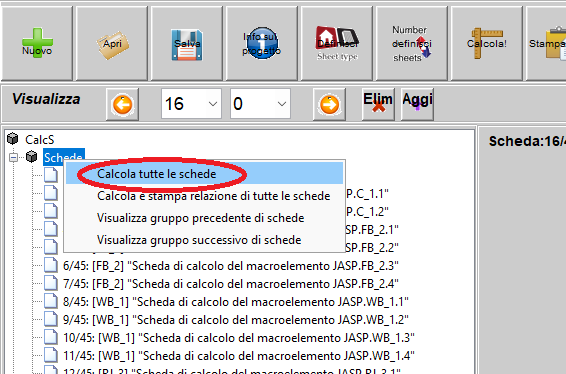
Task: Click Definisci Sheet type toolbar button
Action: point(337,43)
